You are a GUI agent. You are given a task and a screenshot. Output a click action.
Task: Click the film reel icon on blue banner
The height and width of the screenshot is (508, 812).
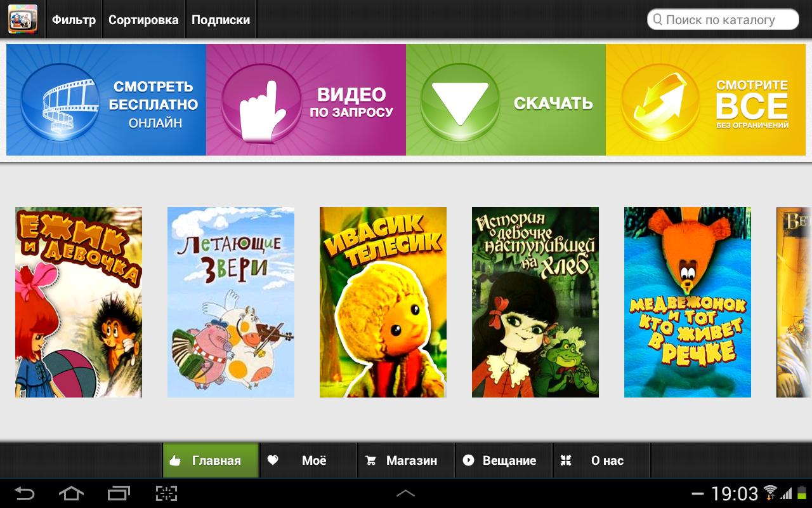pos(60,102)
